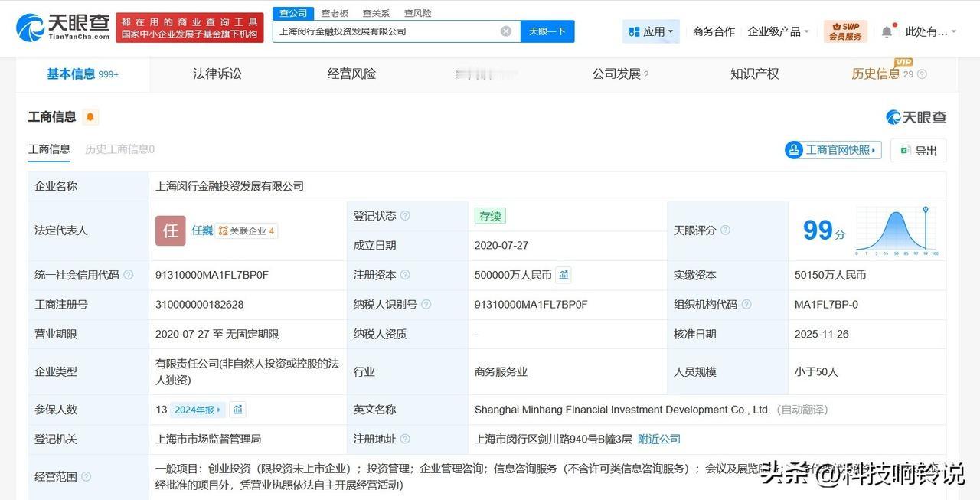
Task: Expand the 2024年报 dropdown tag
Action: point(198,410)
